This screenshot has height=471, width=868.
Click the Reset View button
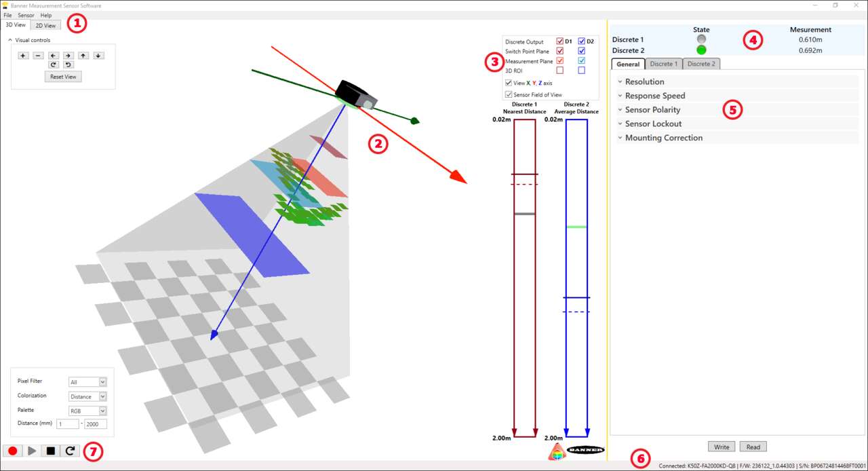pos(63,77)
